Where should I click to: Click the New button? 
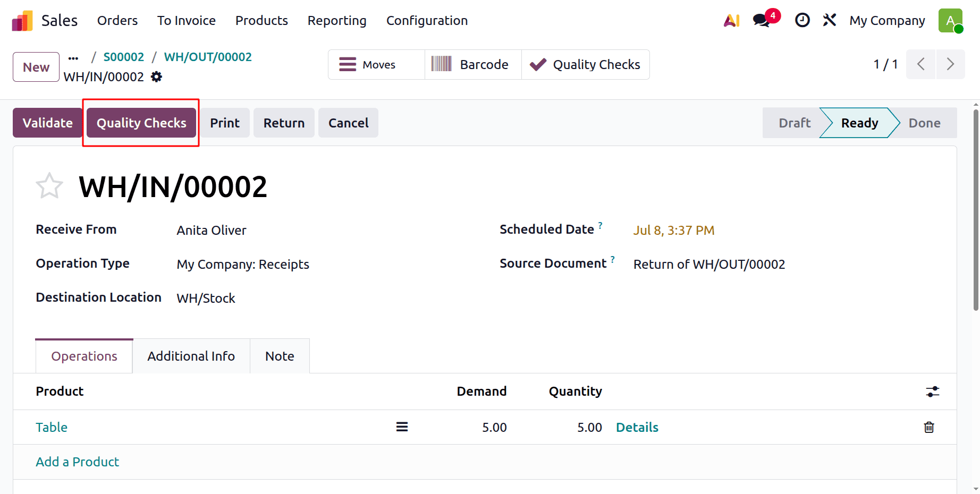point(36,67)
